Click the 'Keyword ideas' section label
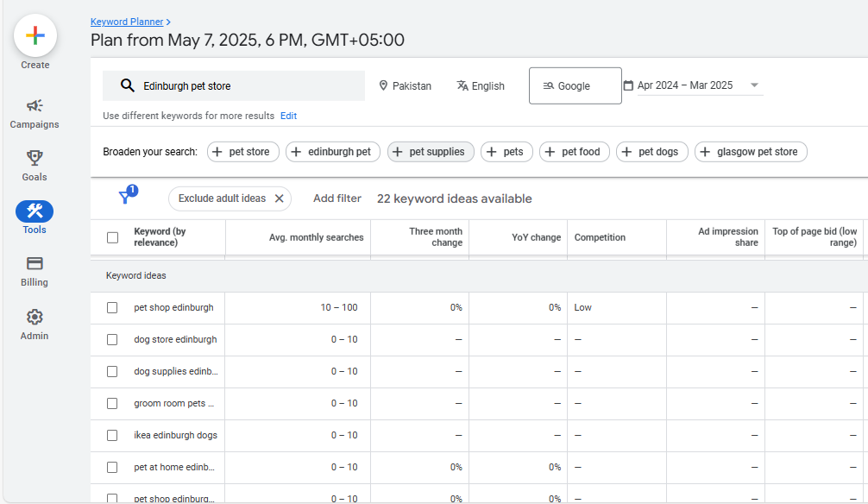The height and width of the screenshot is (504, 868). [136, 276]
